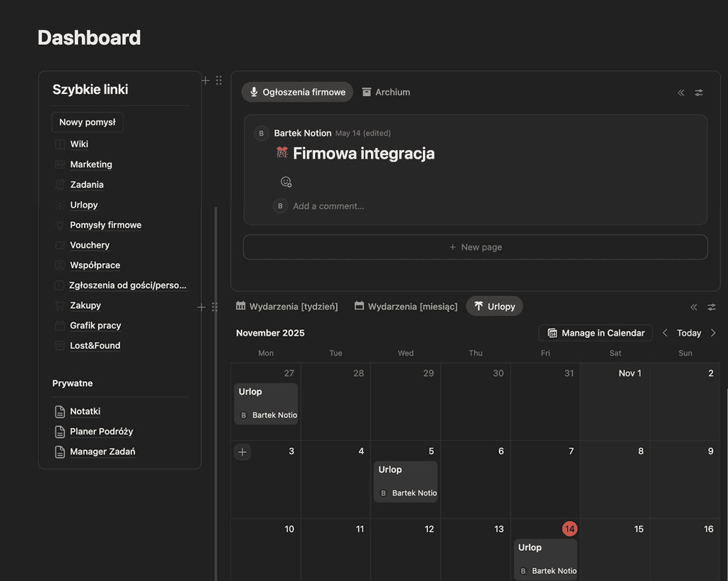Click the Nowy pomysł button

coord(87,122)
